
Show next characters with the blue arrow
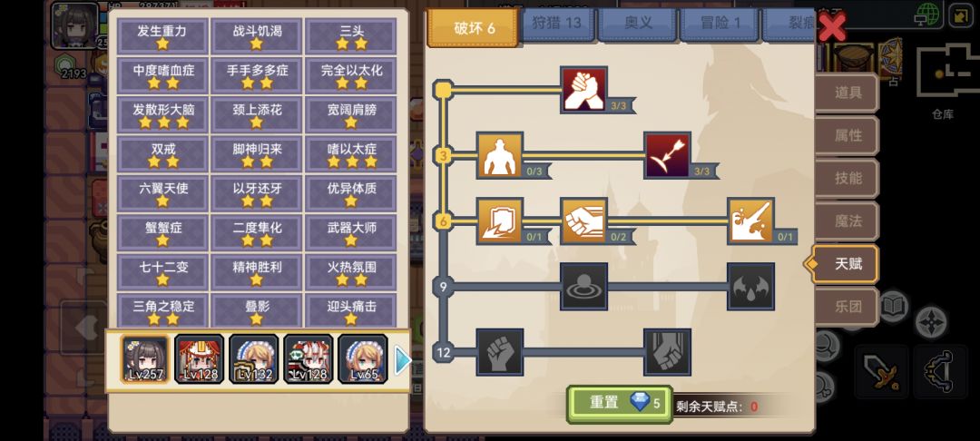pyautogui.click(x=403, y=360)
